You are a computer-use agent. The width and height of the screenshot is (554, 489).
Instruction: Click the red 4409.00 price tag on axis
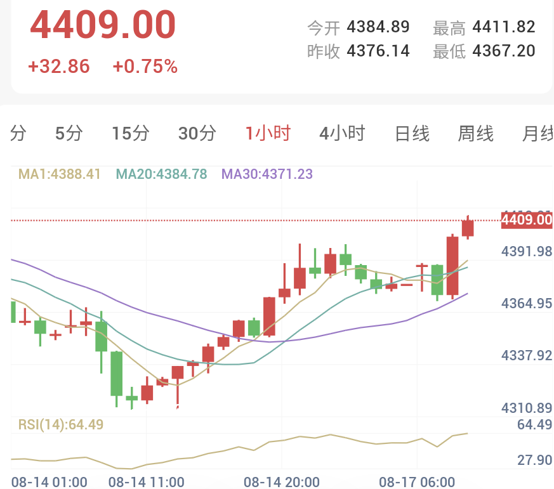point(526,220)
